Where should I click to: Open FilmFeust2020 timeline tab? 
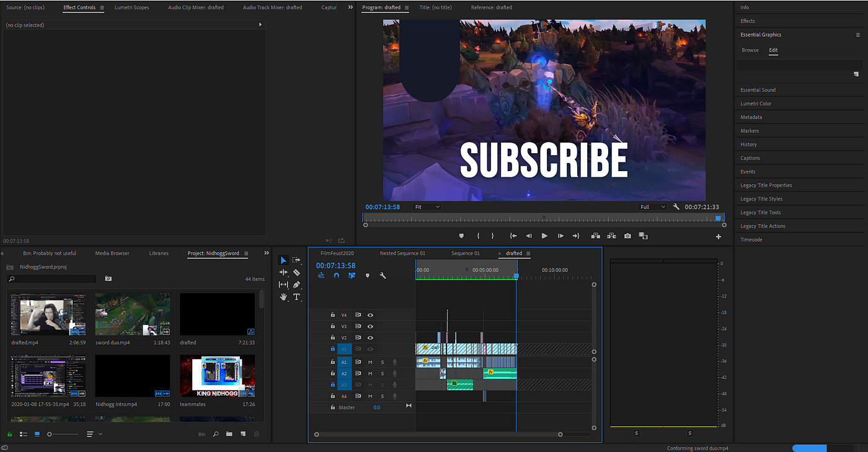point(337,253)
